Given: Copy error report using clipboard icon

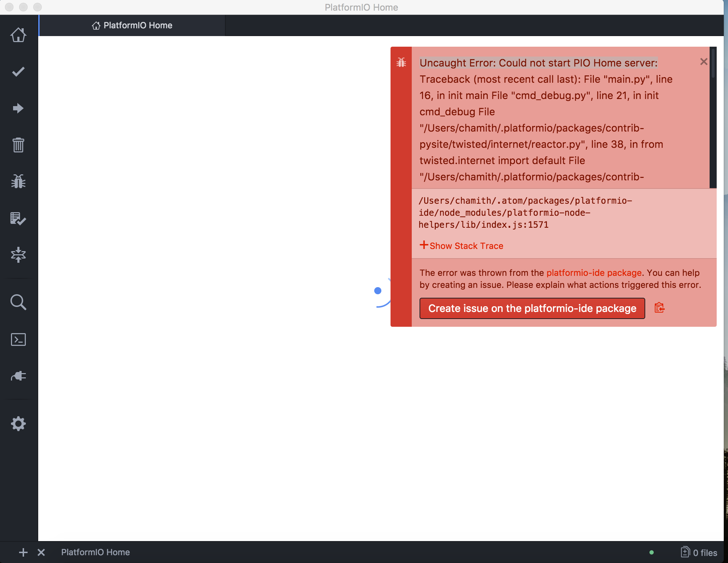Looking at the screenshot, I should coord(659,308).
